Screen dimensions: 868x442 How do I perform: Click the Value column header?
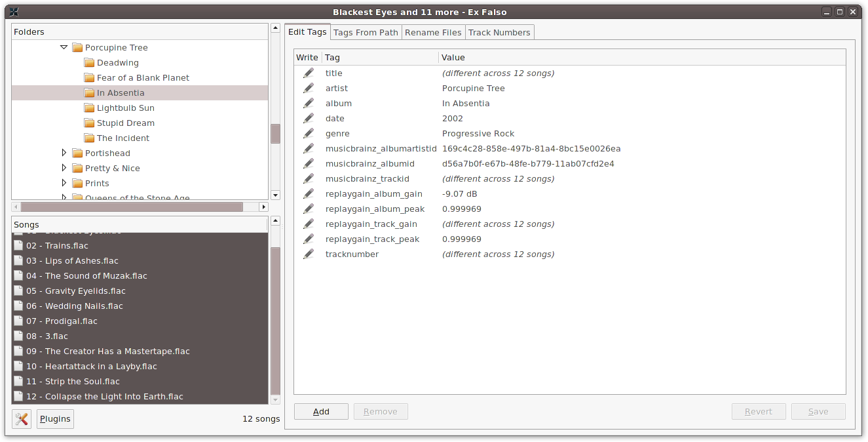pos(642,57)
